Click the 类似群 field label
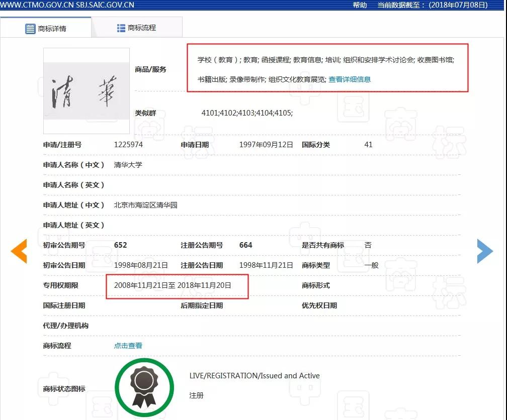The image size is (507, 420). (145, 113)
